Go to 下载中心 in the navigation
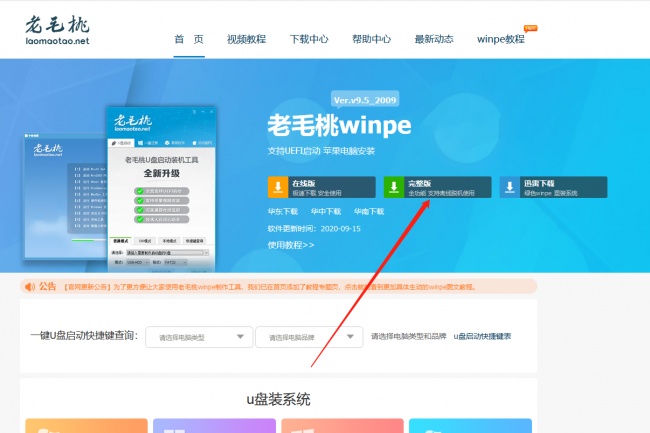This screenshot has height=433, width=650. (x=309, y=39)
